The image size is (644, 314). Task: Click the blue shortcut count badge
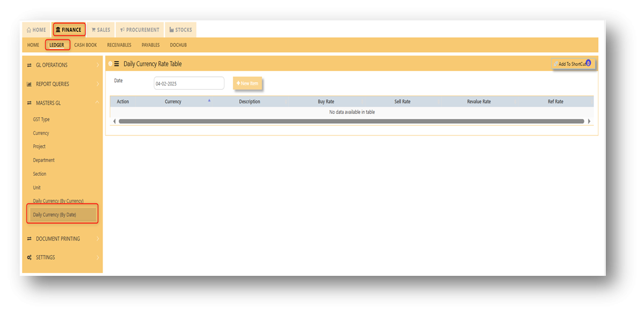tap(588, 63)
